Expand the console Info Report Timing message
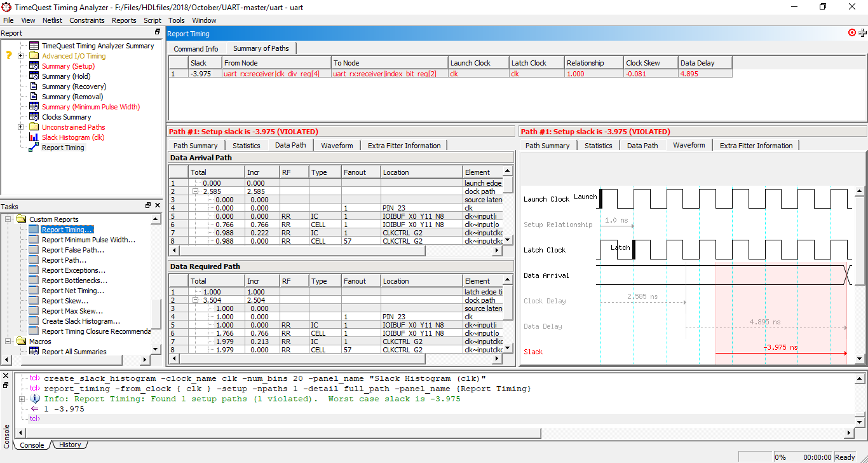The height and width of the screenshot is (463, 868). [22, 399]
